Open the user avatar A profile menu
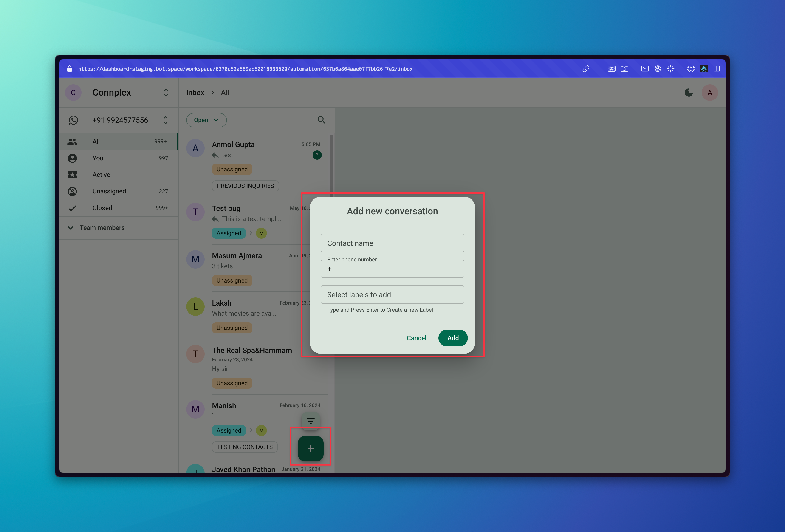 pos(709,93)
